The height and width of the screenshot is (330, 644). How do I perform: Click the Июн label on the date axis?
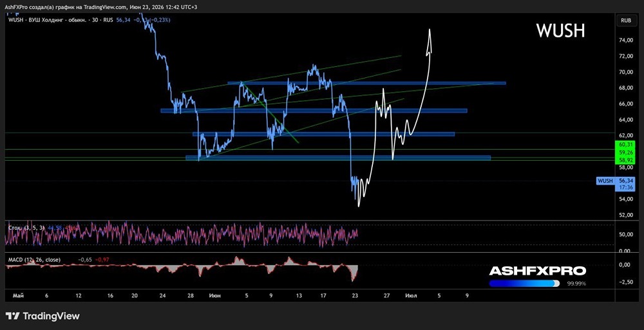pos(214,295)
